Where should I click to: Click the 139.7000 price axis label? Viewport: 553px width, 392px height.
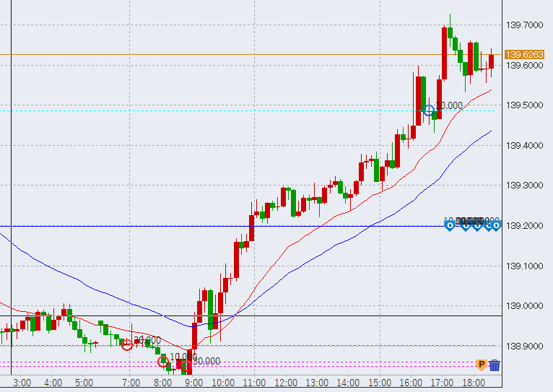click(x=524, y=25)
